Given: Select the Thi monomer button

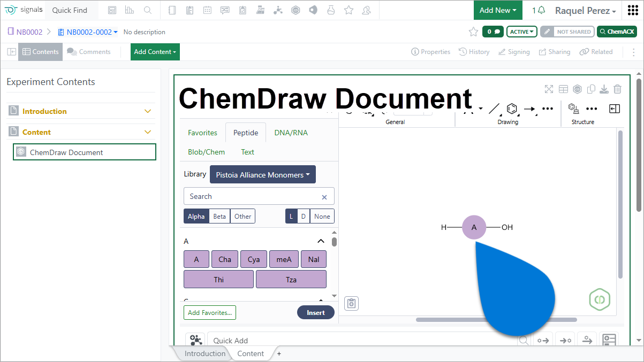Looking at the screenshot, I should tap(218, 279).
